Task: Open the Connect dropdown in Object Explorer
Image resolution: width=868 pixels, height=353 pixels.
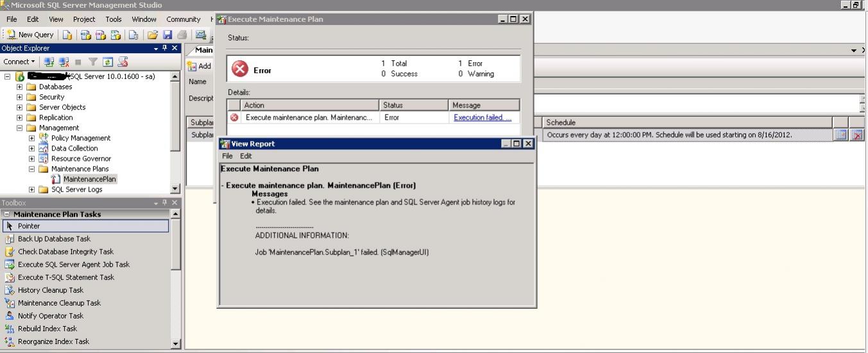Action: (x=19, y=62)
